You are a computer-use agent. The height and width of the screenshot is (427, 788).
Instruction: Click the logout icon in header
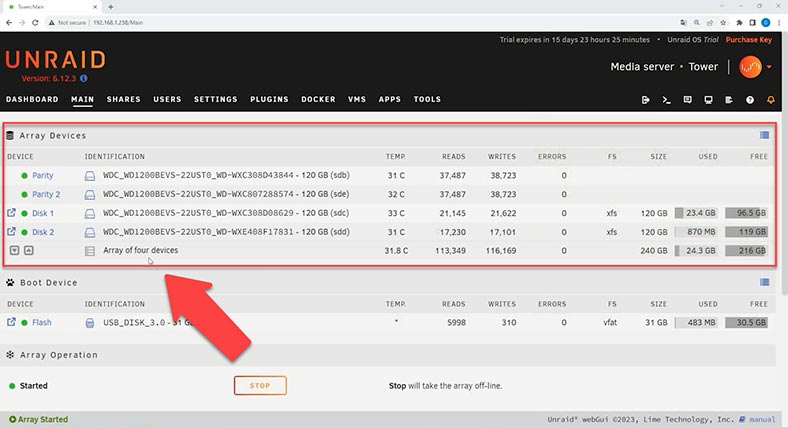(646, 100)
